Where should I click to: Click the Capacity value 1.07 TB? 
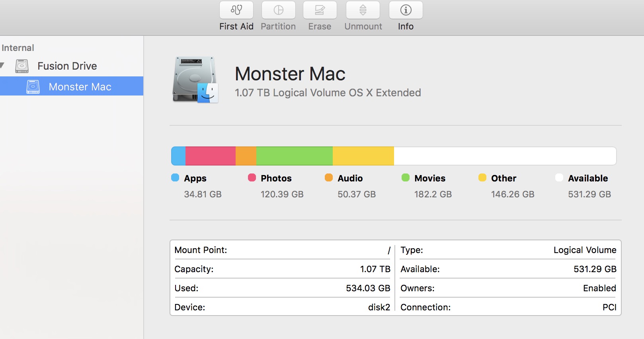click(375, 269)
